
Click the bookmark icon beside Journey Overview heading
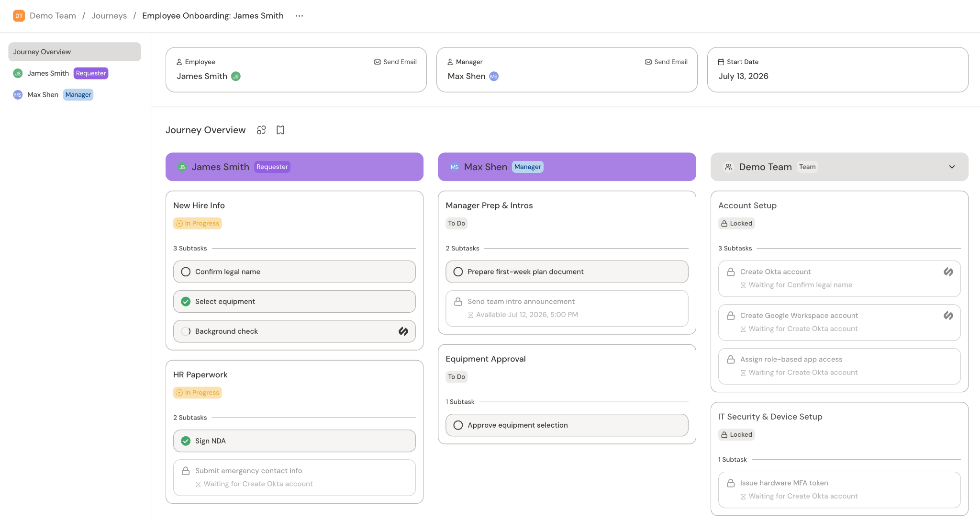(x=280, y=130)
